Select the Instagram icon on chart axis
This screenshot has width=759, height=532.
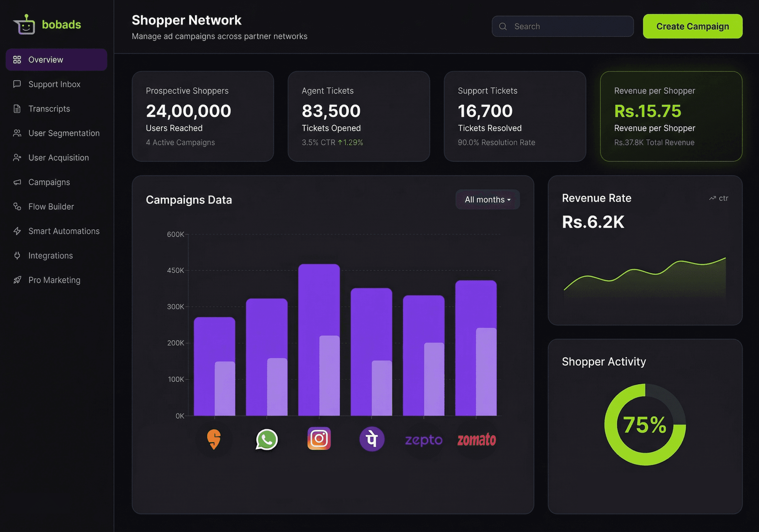[319, 438]
